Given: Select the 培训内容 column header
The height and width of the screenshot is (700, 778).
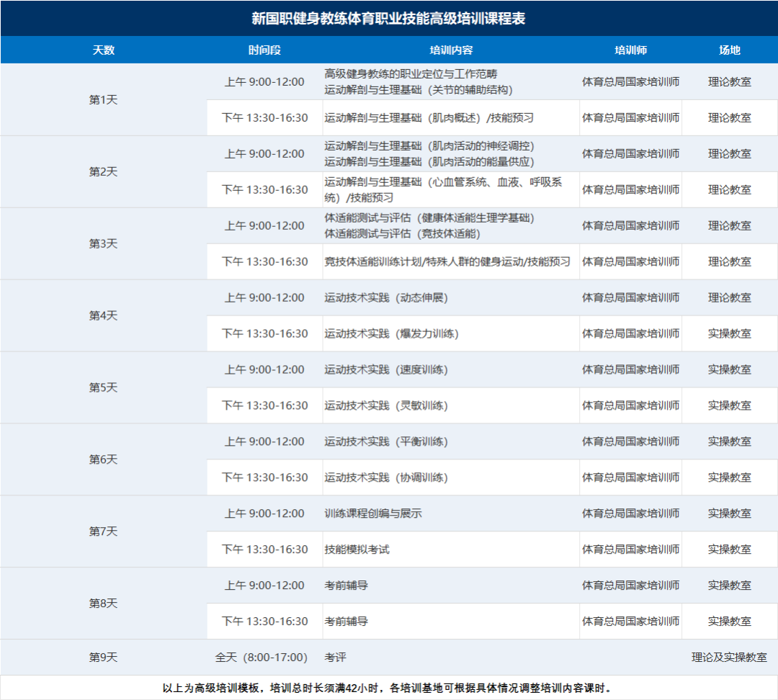Looking at the screenshot, I should 451,50.
